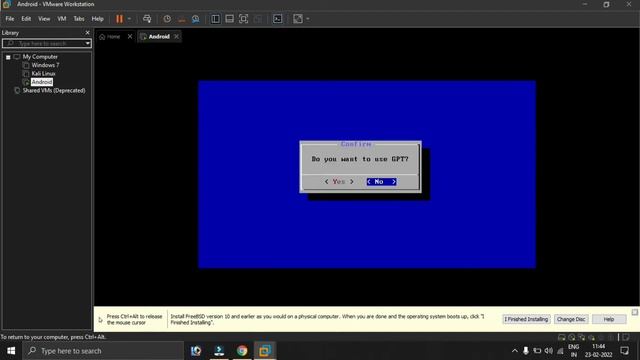The height and width of the screenshot is (360, 640).
Task: Enter full screen mode
Action: [244, 19]
